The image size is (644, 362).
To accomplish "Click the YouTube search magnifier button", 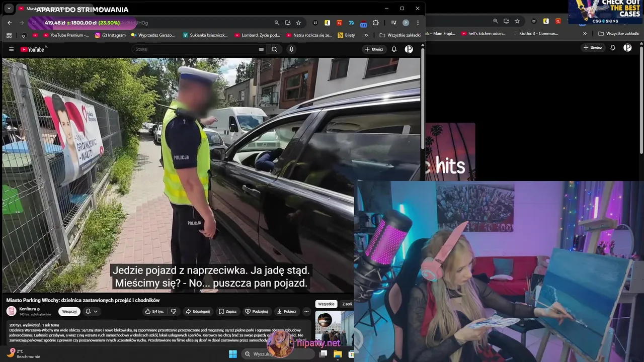I will [x=274, y=49].
